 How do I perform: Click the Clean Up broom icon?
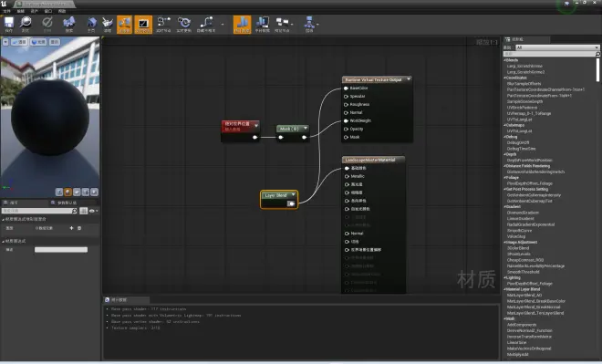(x=107, y=25)
